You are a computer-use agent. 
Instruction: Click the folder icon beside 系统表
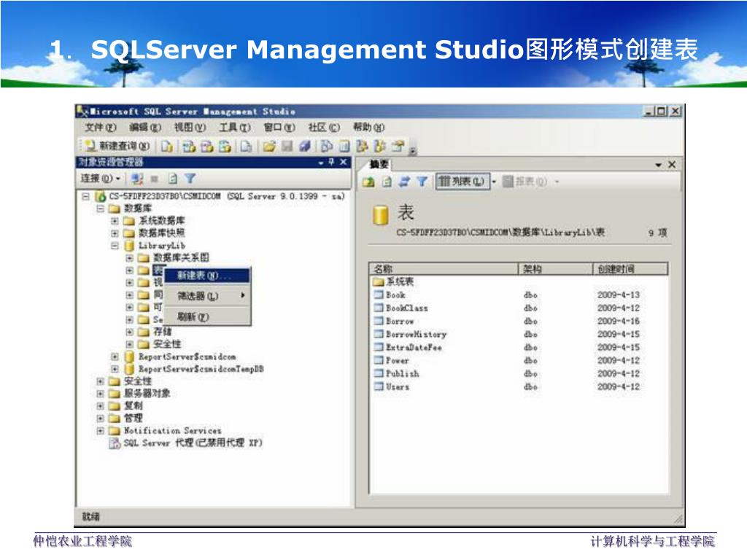379,282
